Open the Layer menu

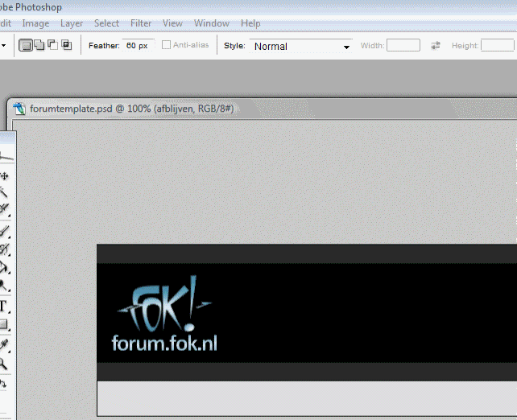tap(72, 23)
